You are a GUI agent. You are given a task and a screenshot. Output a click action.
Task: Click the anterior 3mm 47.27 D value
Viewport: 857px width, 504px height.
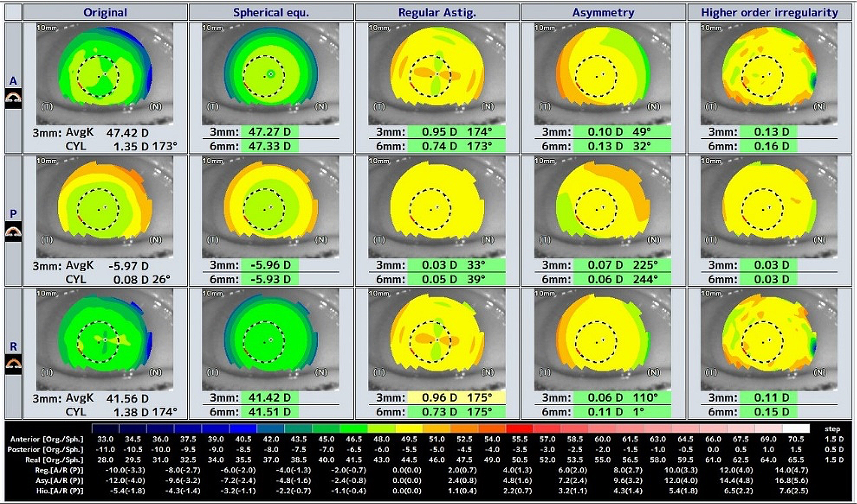click(x=269, y=132)
